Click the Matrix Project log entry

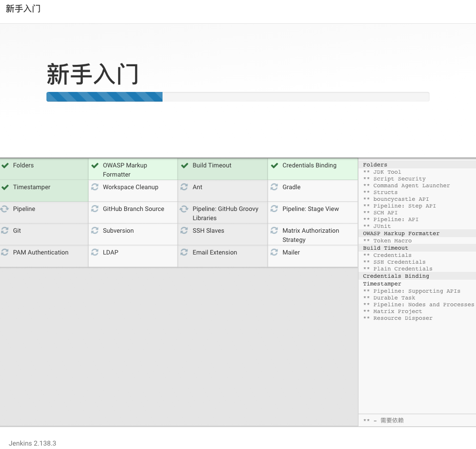point(392,312)
